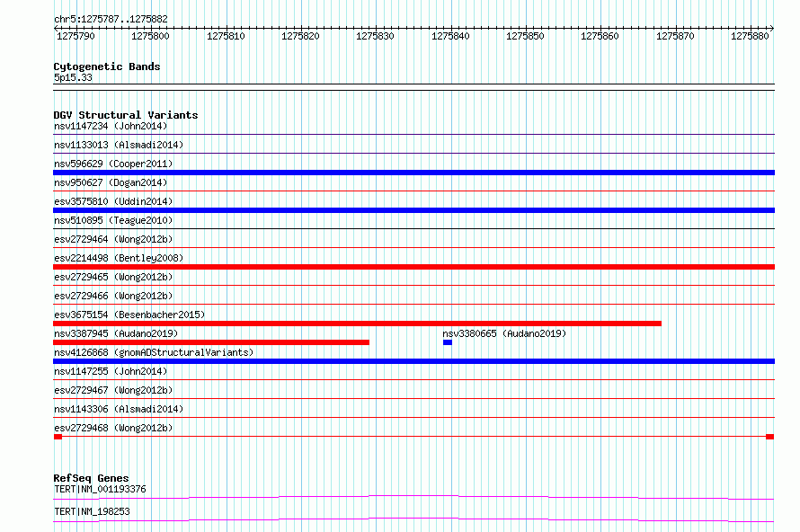This screenshot has width=800, height=532.
Task: Click the red bar of esv2214498
Action: click(x=413, y=267)
